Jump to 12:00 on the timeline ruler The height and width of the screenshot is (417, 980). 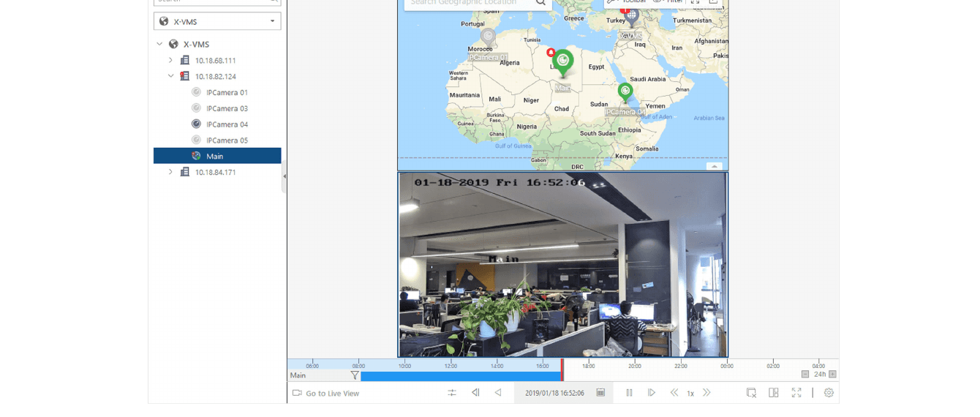point(451,366)
